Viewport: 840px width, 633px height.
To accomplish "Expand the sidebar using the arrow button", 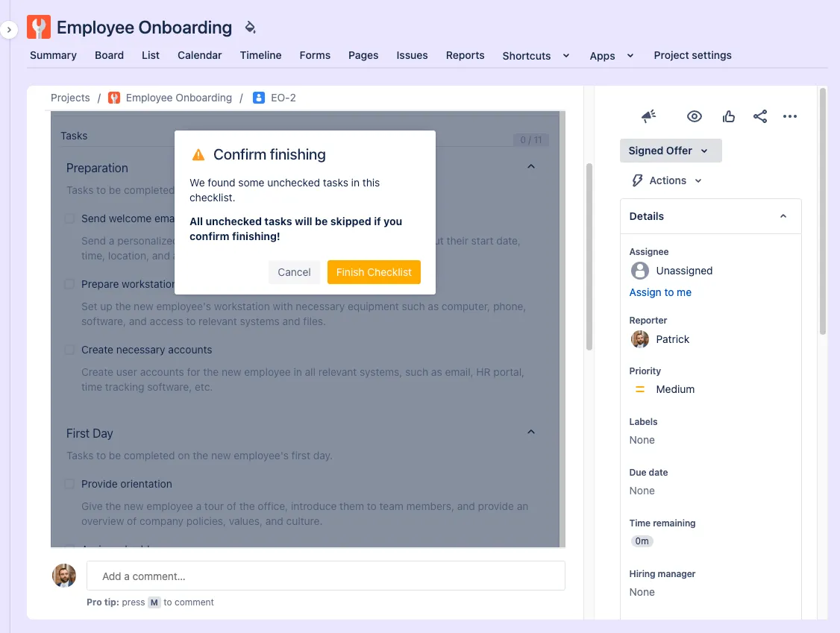I will (9, 30).
